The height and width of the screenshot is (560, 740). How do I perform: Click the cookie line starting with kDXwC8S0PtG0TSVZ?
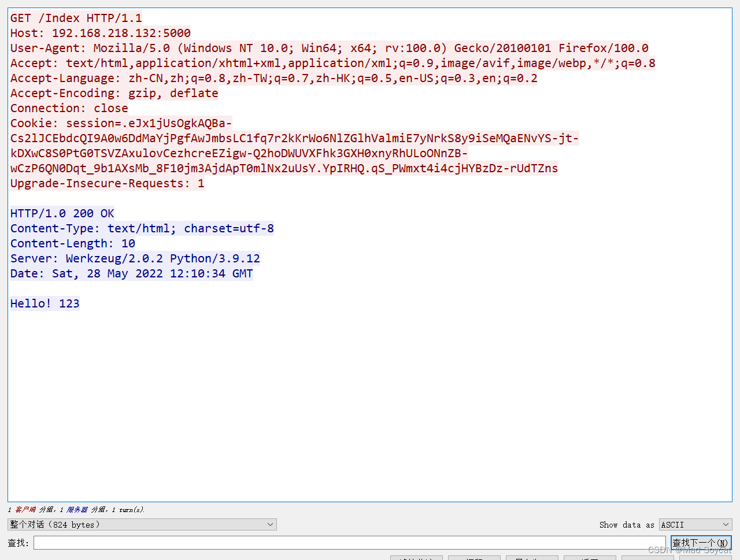(x=239, y=153)
